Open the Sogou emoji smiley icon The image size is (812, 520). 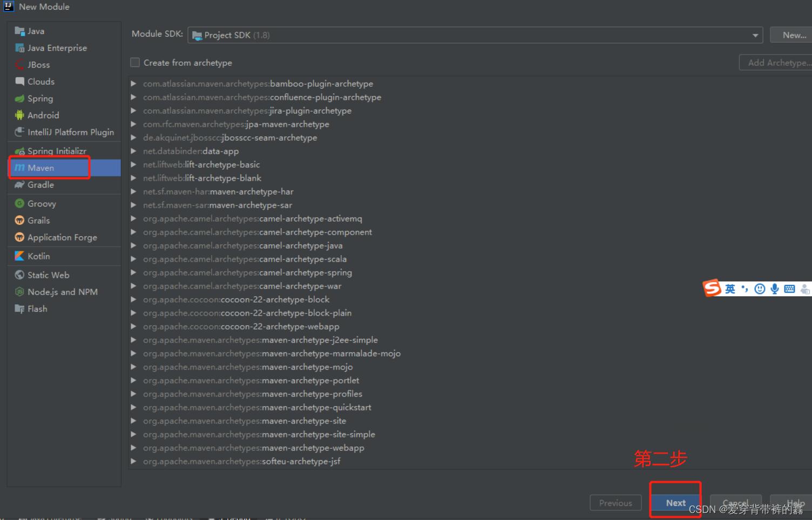(x=760, y=289)
